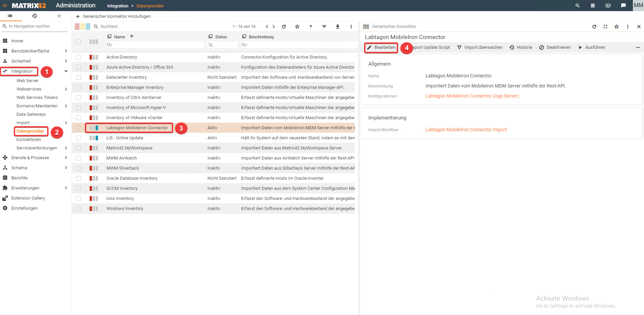Image resolution: width=644 pixels, height=315 pixels.
Task: Expand the Domains/Mandanten submenu arrow
Action: click(x=66, y=106)
